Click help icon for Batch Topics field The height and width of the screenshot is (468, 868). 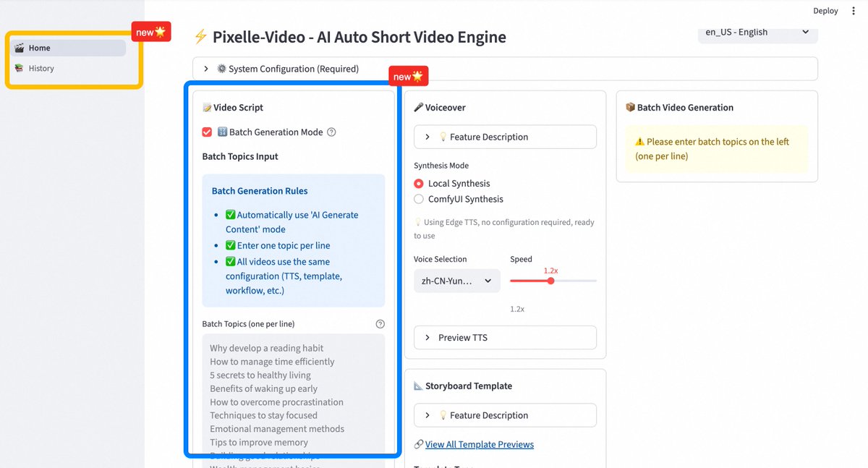(x=380, y=324)
